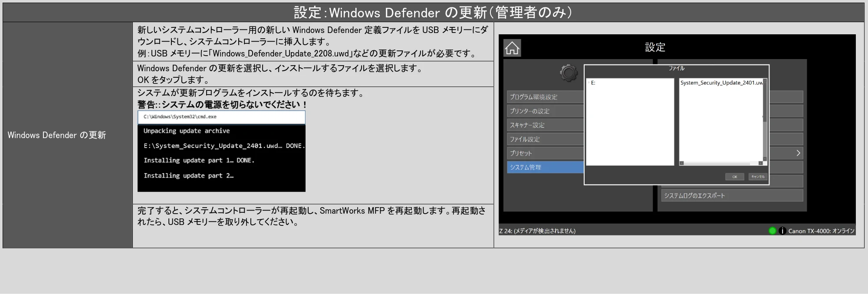The image size is (868, 294).
Task: Click the Z 24 media status text
Action: pos(537,231)
